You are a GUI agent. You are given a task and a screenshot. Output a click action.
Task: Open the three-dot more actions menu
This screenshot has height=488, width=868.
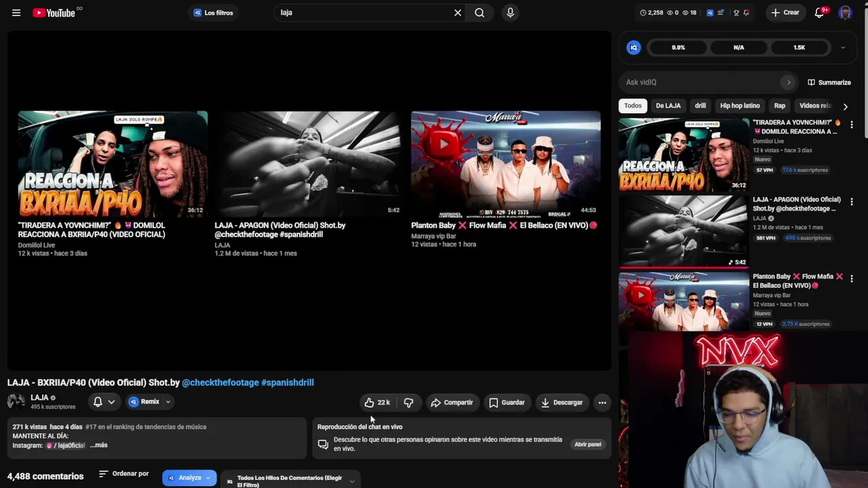[602, 403]
